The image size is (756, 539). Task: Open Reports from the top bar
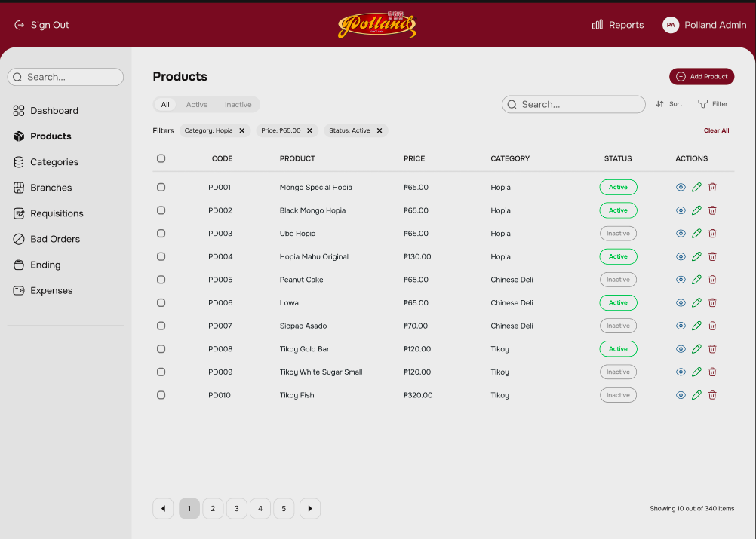pos(618,25)
